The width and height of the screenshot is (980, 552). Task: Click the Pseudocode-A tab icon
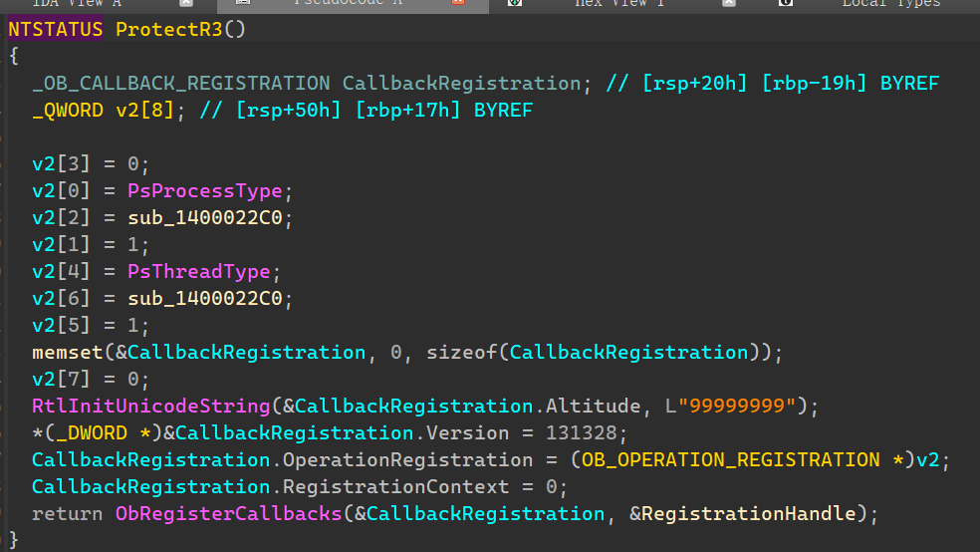242,3
